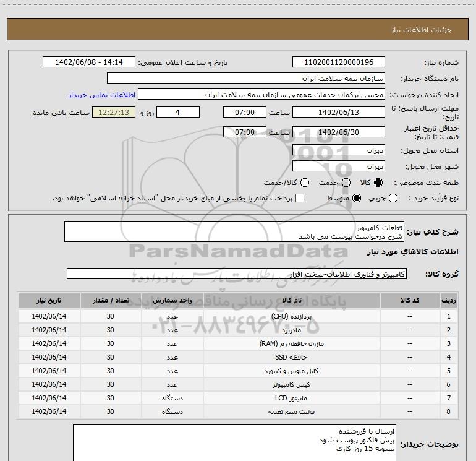This screenshot has width=476, height=461.
Task: Click the کد کالا column header
Action: [410, 300]
